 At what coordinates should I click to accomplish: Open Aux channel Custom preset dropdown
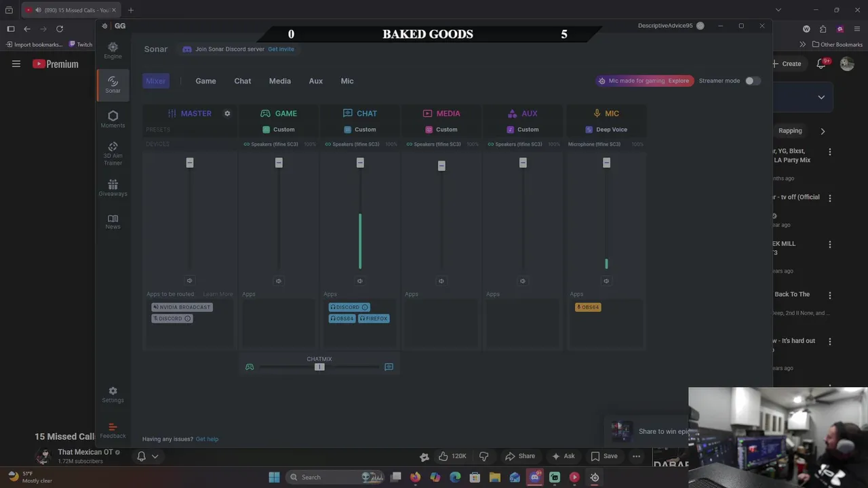pos(522,129)
